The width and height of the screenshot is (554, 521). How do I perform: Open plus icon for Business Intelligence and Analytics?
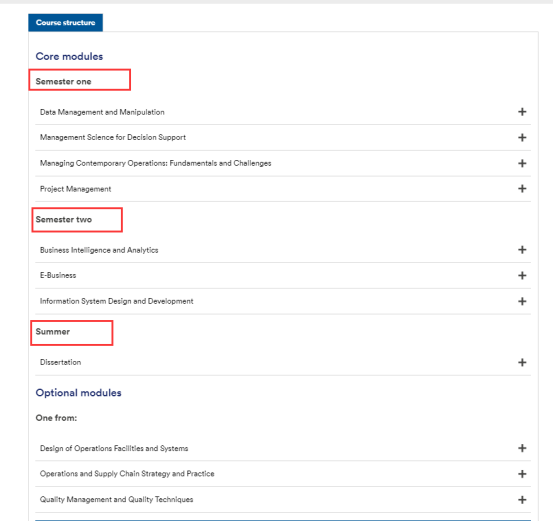[x=522, y=250]
